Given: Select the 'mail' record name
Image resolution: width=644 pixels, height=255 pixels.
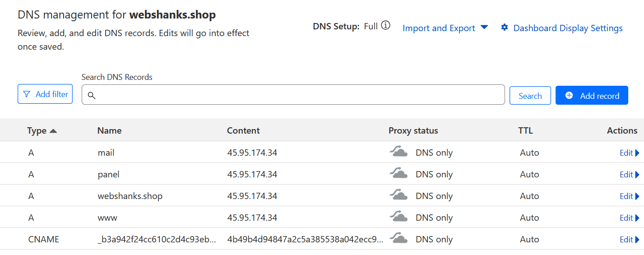Looking at the screenshot, I should pyautogui.click(x=106, y=153).
